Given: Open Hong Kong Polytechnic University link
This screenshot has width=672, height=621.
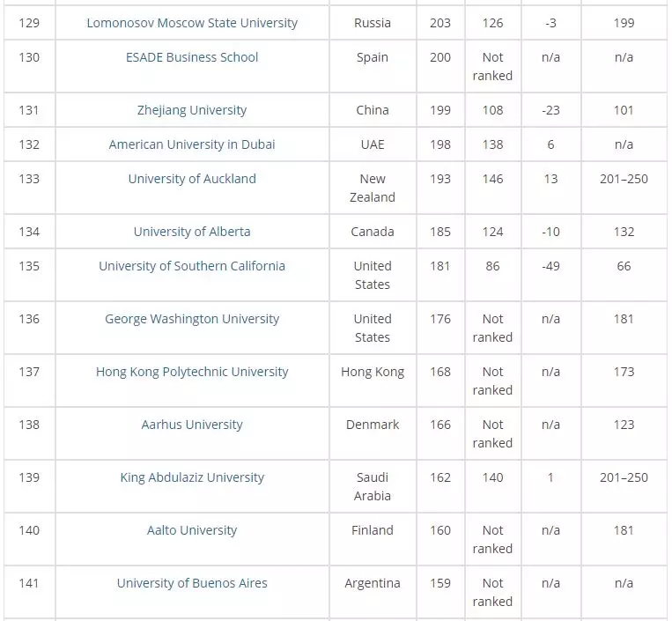Looking at the screenshot, I should pos(192,372).
